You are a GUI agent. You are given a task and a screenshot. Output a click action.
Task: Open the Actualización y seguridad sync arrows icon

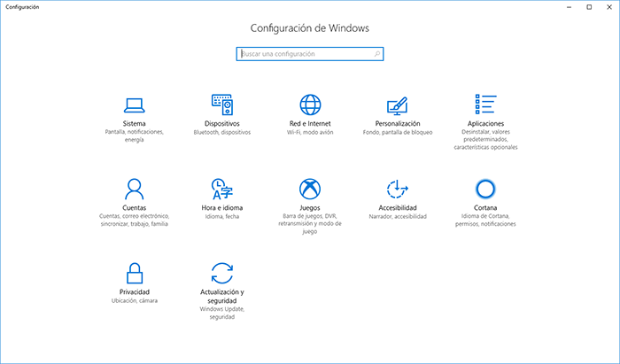(222, 273)
